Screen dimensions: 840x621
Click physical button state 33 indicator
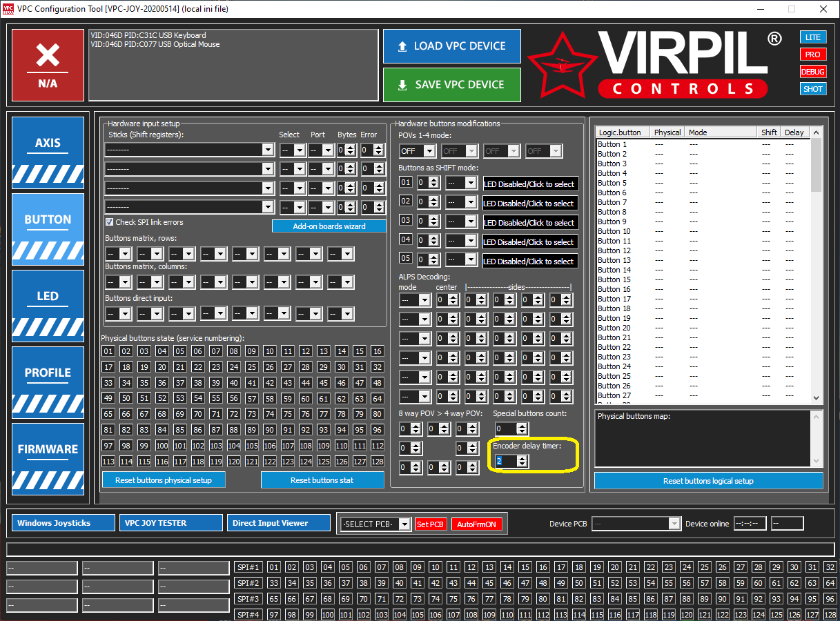click(x=108, y=383)
